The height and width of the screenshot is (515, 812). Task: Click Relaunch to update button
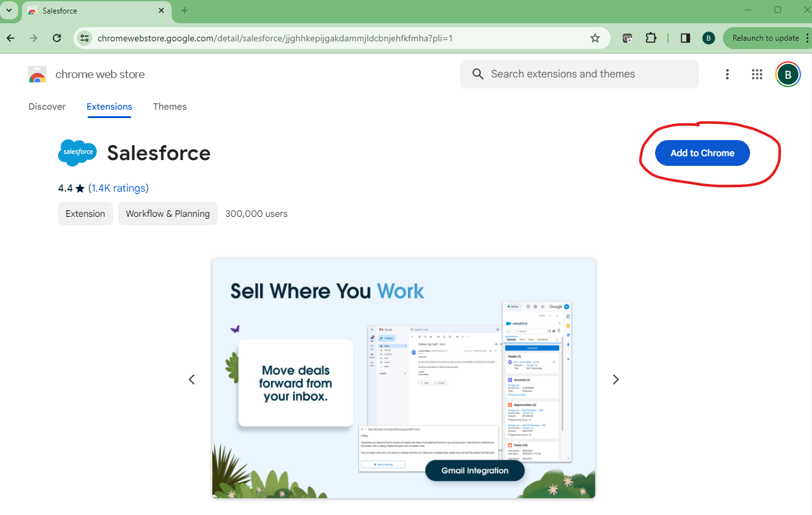tap(767, 38)
